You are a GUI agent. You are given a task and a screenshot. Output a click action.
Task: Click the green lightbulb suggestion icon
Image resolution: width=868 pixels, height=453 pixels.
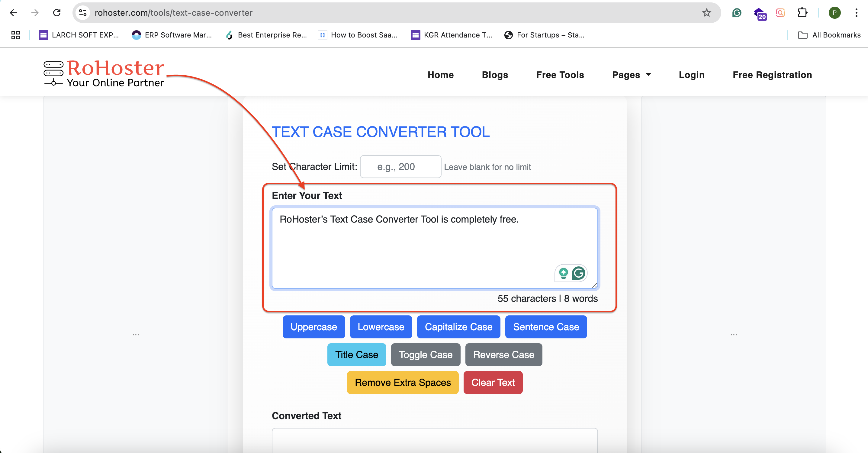(x=563, y=273)
